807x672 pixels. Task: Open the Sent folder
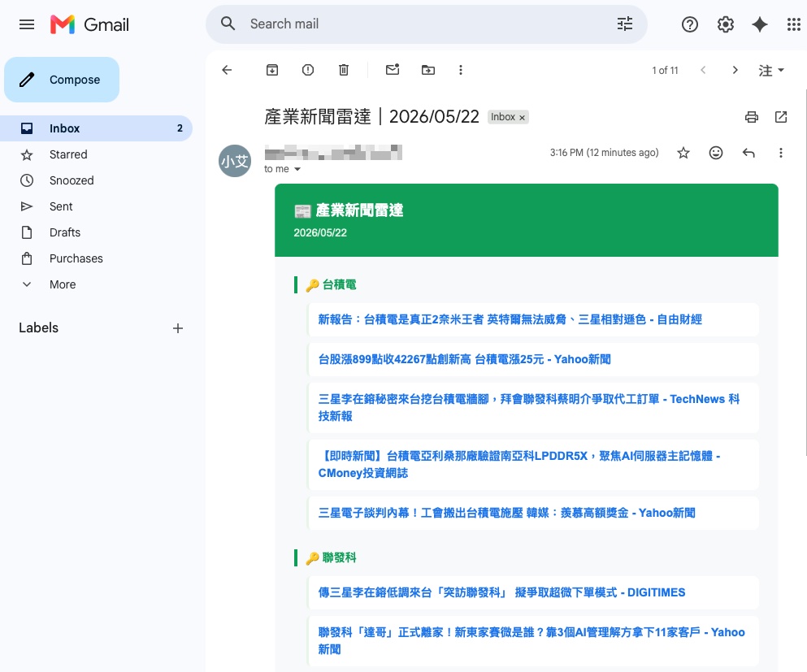96,206
